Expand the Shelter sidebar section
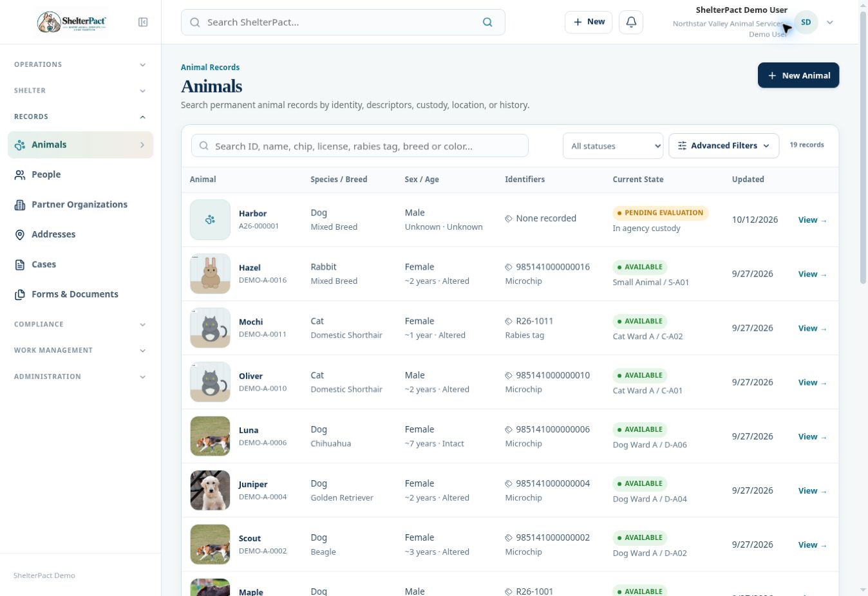The width and height of the screenshot is (868, 596). 80,91
